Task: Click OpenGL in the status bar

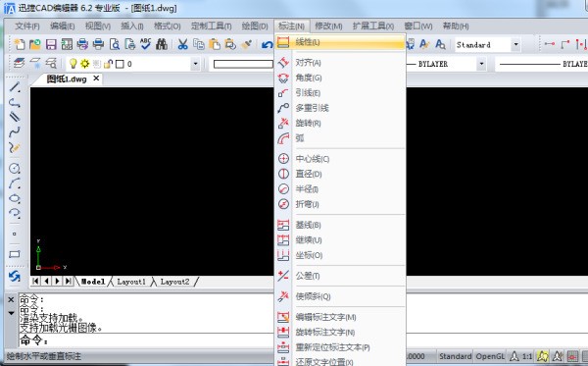Action: [490, 356]
